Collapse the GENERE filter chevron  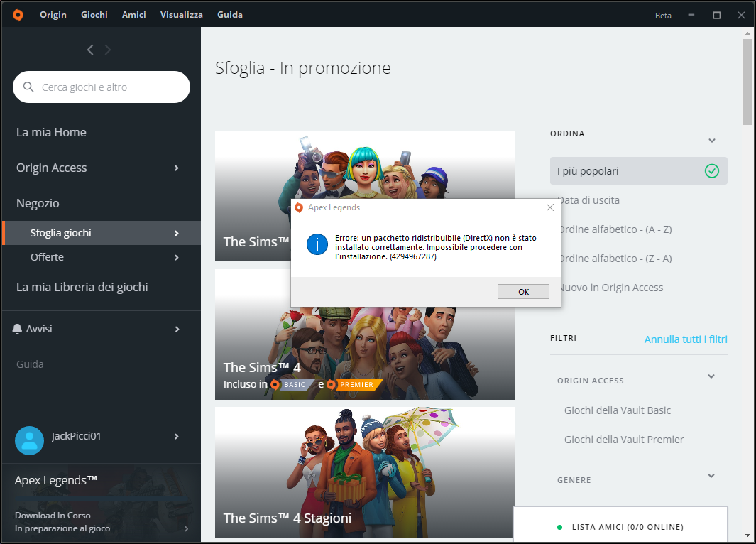pos(711,476)
